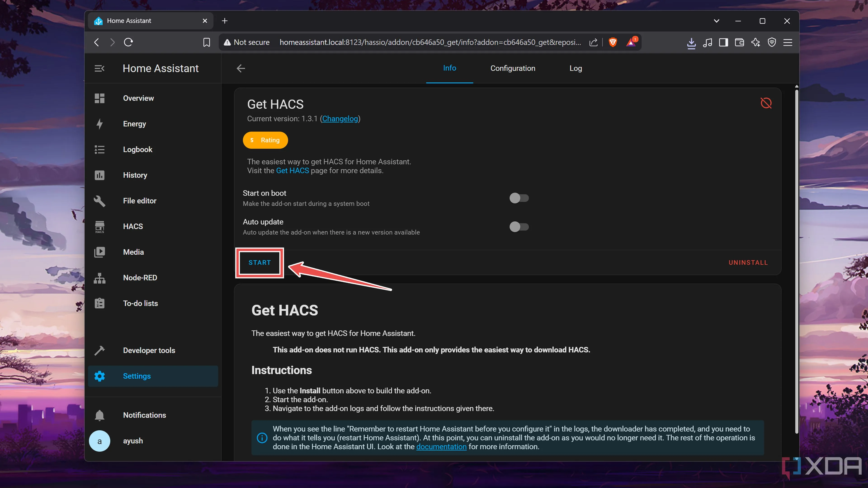Viewport: 868px width, 488px height.
Task: Switch to the Configuration tab
Action: tap(512, 68)
